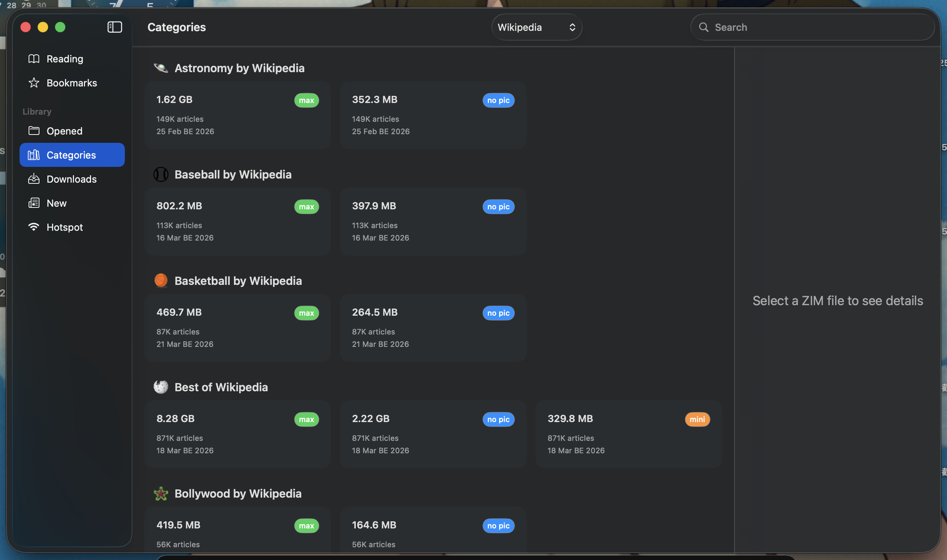Open Bookmarks in the sidebar
Screen dimensions: 947x560
tap(72, 83)
